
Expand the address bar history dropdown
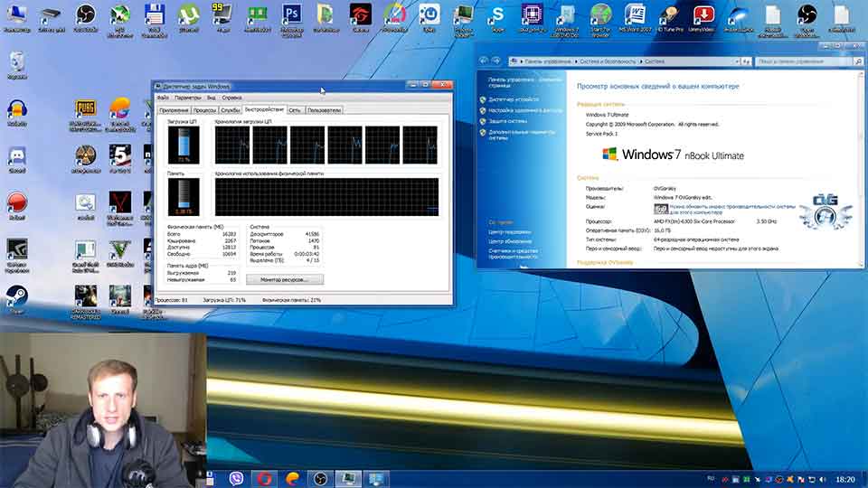[x=737, y=61]
